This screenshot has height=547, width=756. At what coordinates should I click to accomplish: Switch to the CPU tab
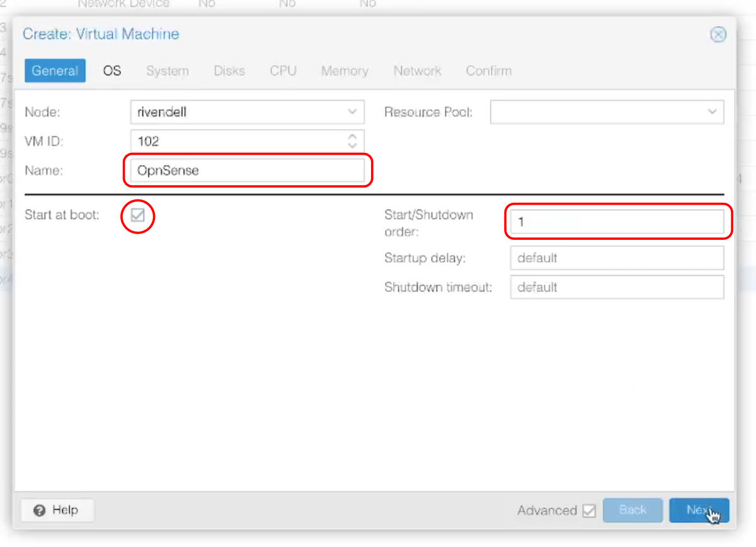coord(283,71)
